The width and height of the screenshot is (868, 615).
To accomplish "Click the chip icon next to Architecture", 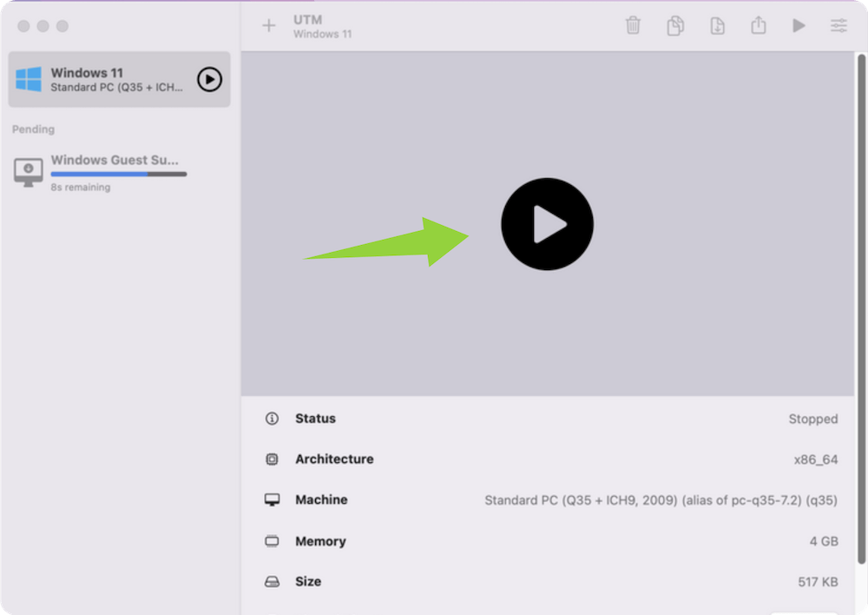I will [x=273, y=460].
